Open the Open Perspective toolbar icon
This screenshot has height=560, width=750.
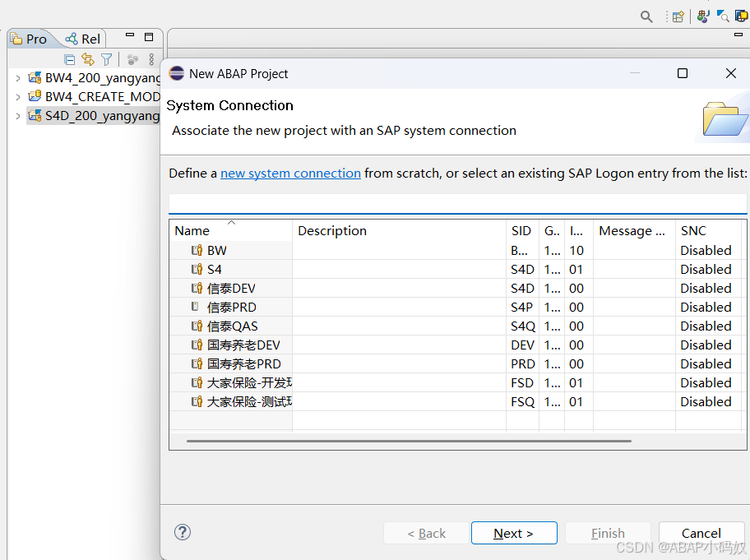pyautogui.click(x=678, y=16)
